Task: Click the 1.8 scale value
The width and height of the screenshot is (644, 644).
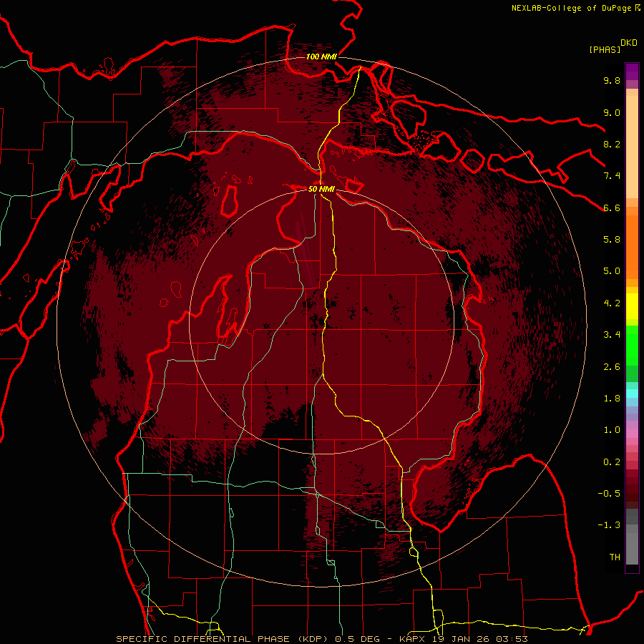Action: point(612,399)
